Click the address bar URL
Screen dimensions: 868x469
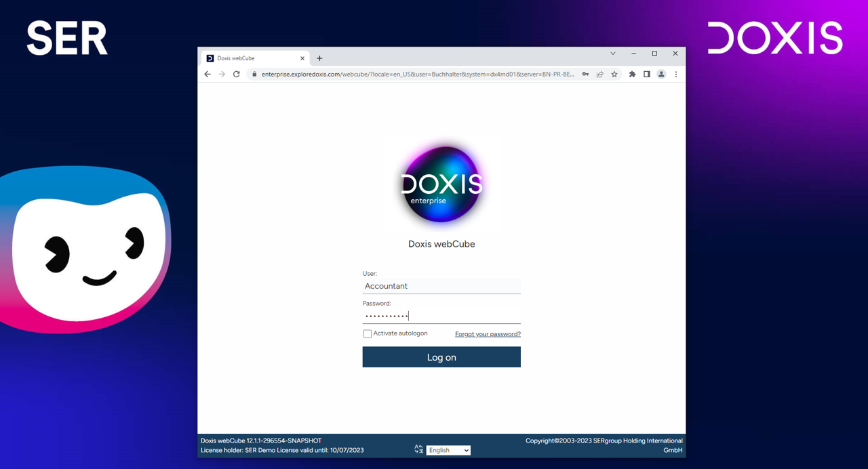click(x=418, y=75)
